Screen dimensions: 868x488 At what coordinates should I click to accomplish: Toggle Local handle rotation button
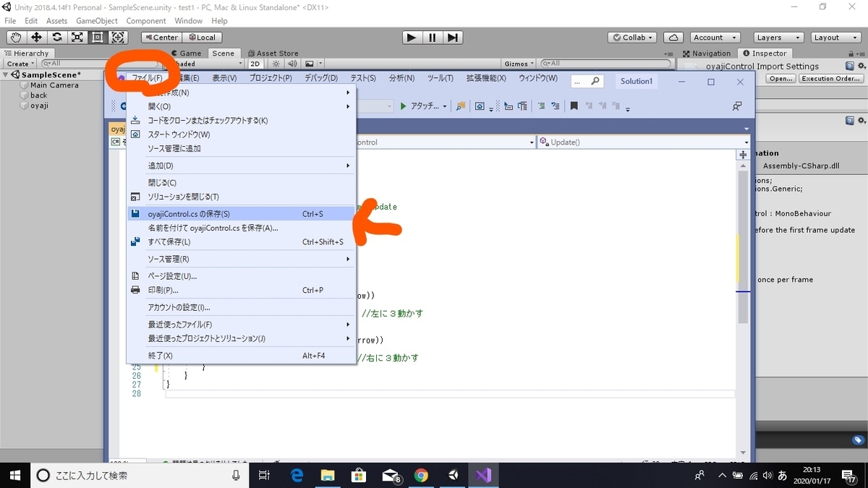202,37
